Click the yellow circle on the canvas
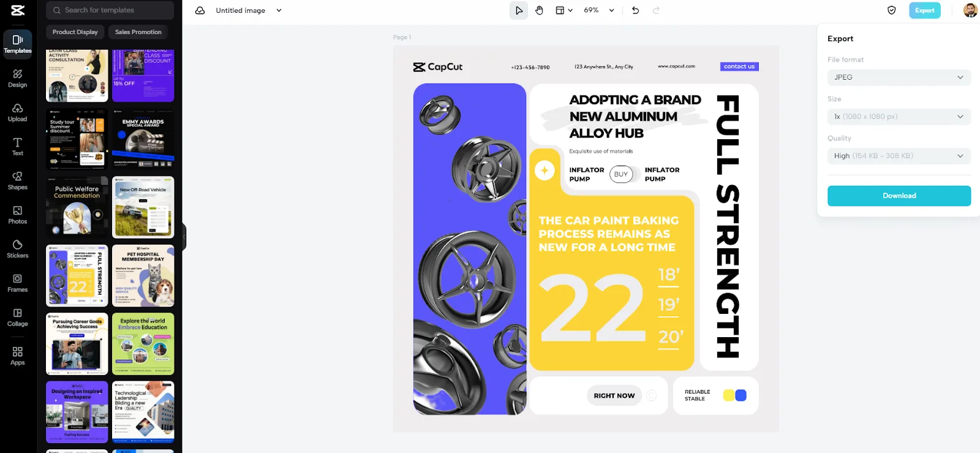Screen dimensions: 980x453 click(728, 395)
